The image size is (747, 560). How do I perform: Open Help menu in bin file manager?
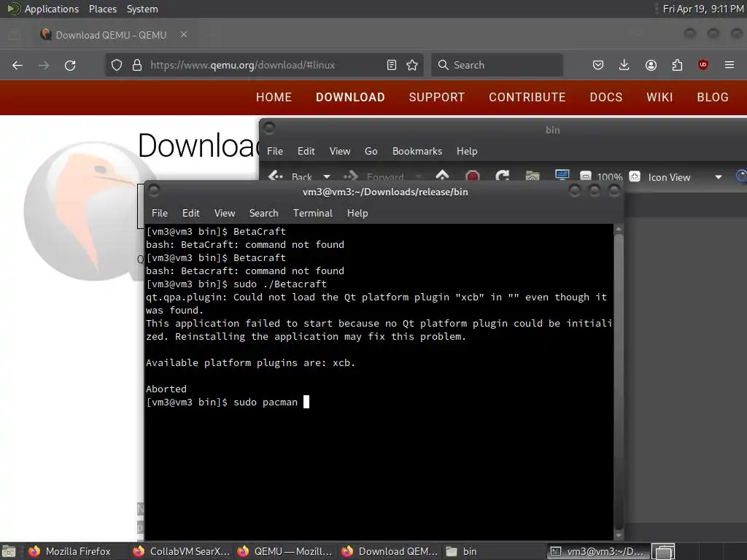click(x=467, y=151)
